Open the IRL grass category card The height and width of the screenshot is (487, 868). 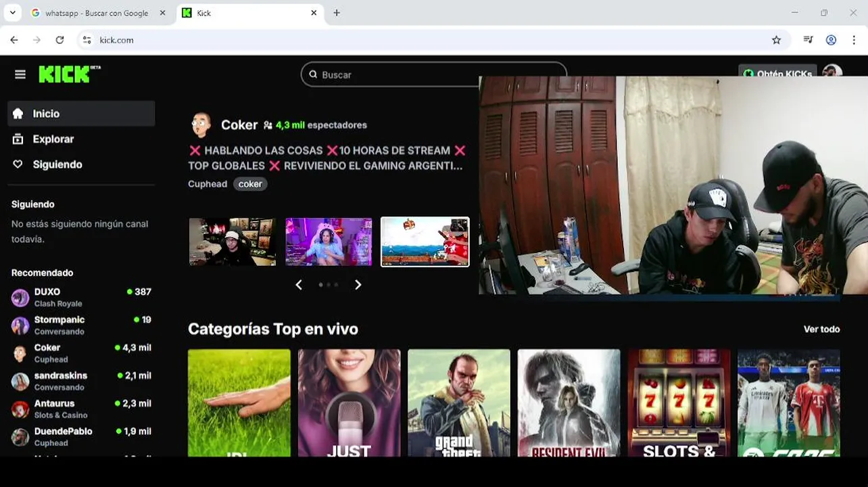click(x=239, y=403)
